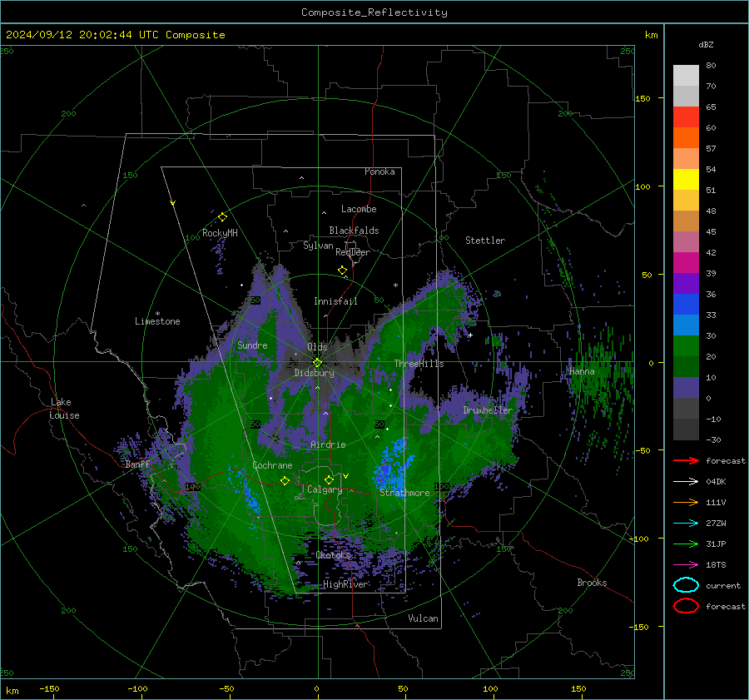Viewport: 749px width, 700px height.
Task: Select the yellow diamond marker near RockyMH
Action: tap(222, 217)
